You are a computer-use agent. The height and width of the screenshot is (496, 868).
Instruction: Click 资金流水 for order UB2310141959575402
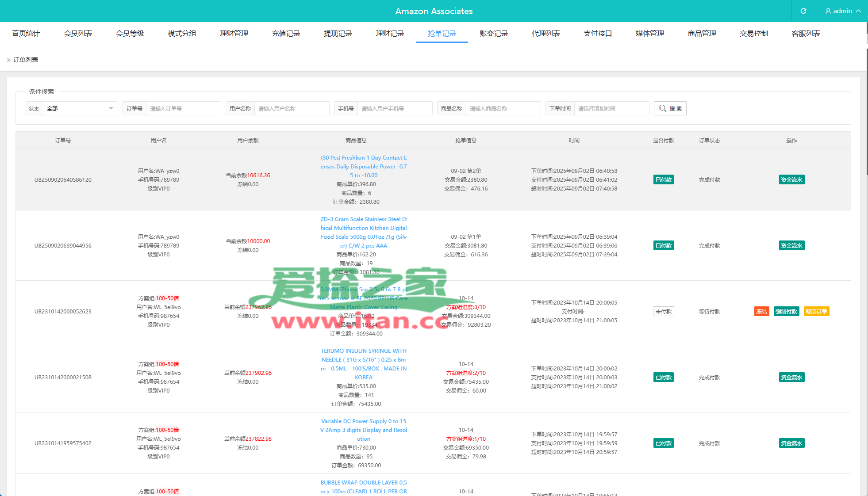coord(791,443)
